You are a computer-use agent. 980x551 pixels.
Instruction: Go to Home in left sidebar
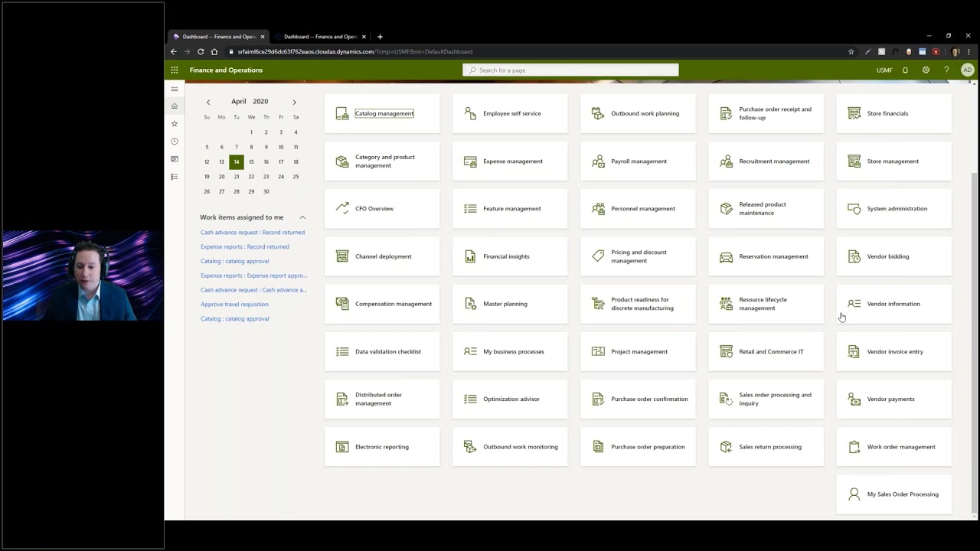pyautogui.click(x=175, y=106)
